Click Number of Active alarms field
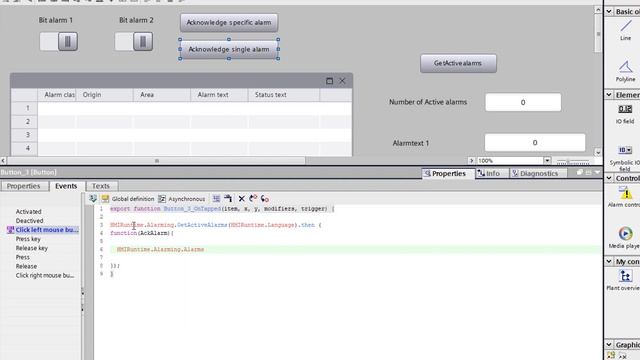Screen dimensions: 640x360 523,102
